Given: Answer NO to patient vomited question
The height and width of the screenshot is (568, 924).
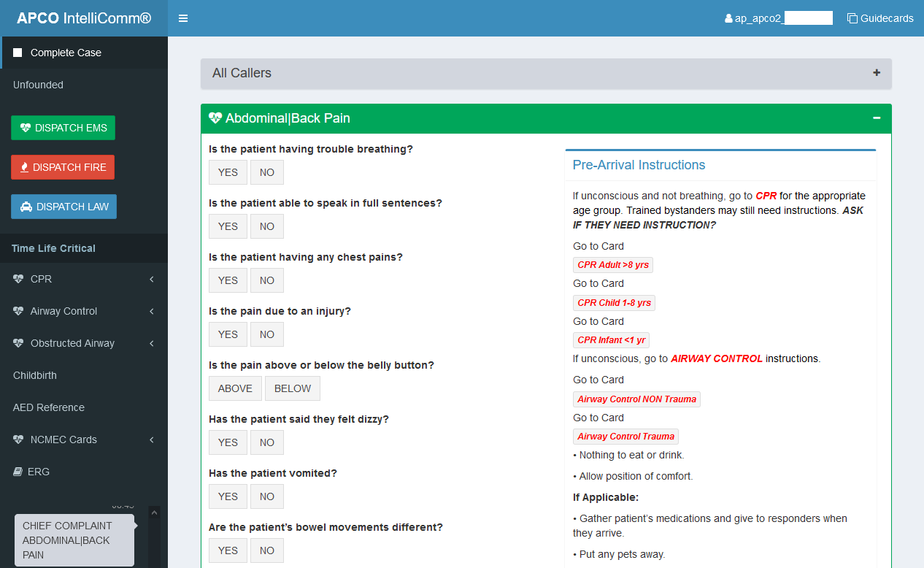Looking at the screenshot, I should click(267, 496).
